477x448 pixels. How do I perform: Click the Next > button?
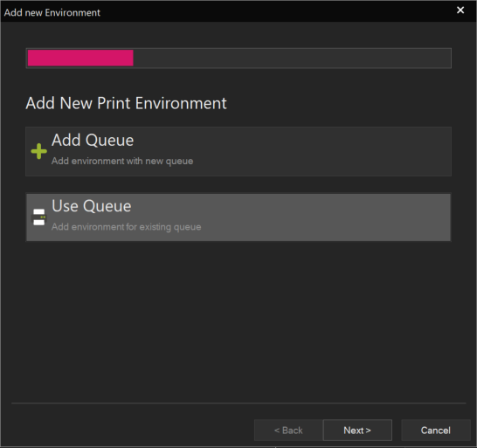coord(357,430)
